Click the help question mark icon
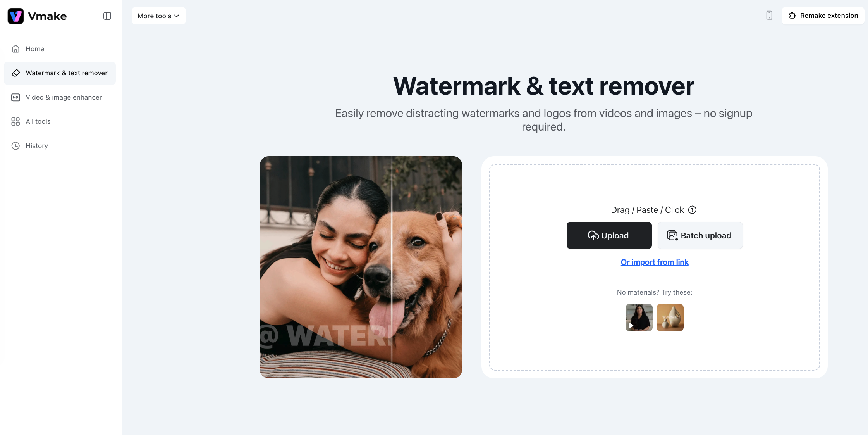Image resolution: width=868 pixels, height=435 pixels. [692, 210]
